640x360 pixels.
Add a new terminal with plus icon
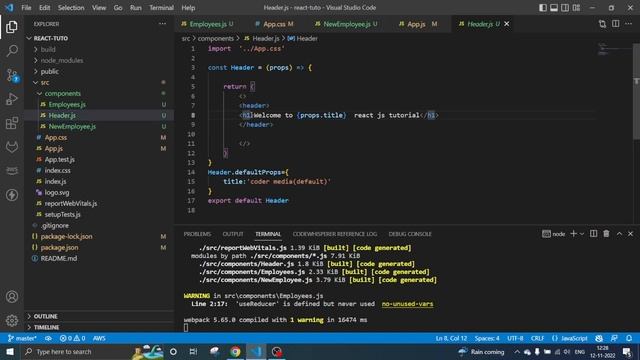(573, 233)
